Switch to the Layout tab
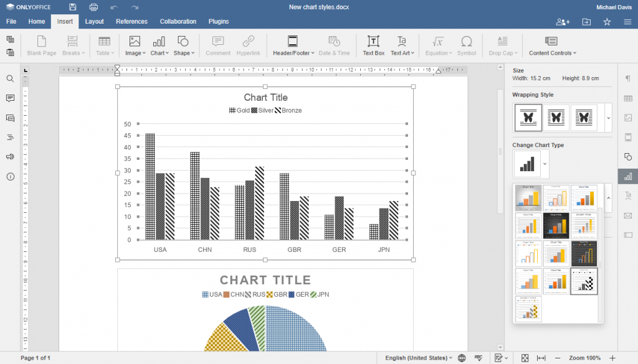The width and height of the screenshot is (638, 364). 94,21
